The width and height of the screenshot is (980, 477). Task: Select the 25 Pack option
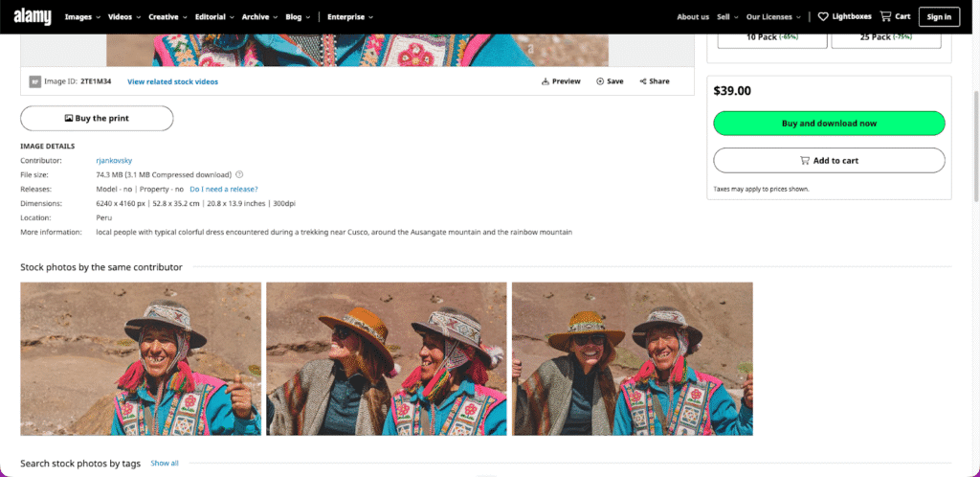coord(885,37)
